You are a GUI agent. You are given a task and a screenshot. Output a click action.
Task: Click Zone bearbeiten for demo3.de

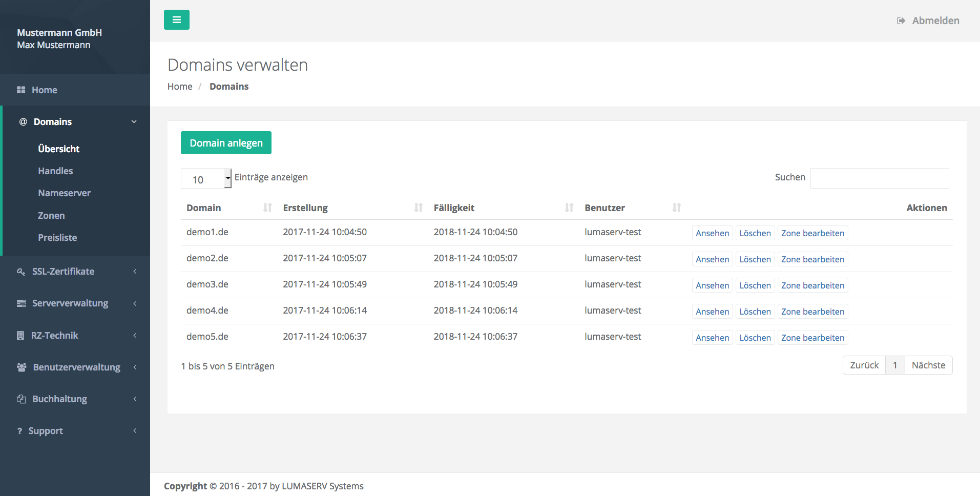click(x=812, y=285)
